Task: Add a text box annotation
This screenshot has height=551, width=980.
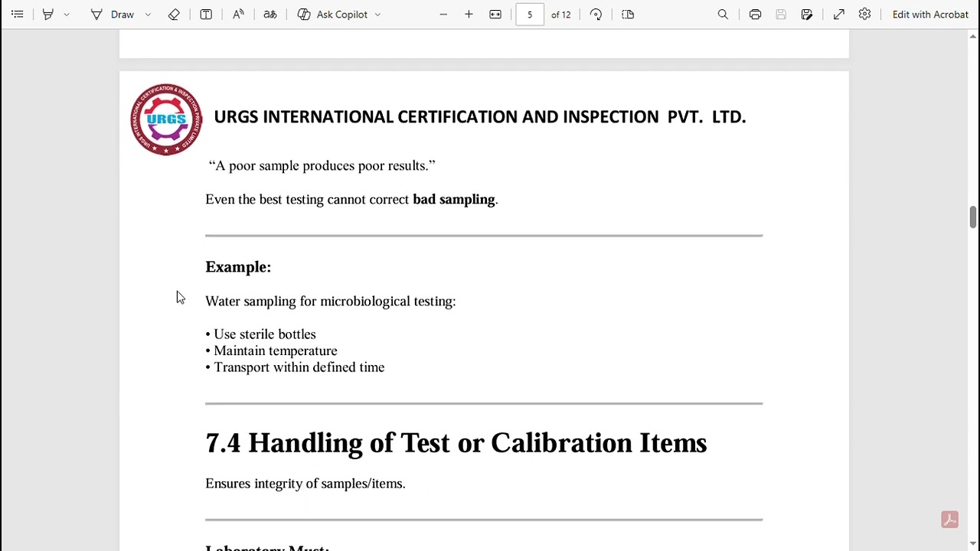Action: point(206,15)
